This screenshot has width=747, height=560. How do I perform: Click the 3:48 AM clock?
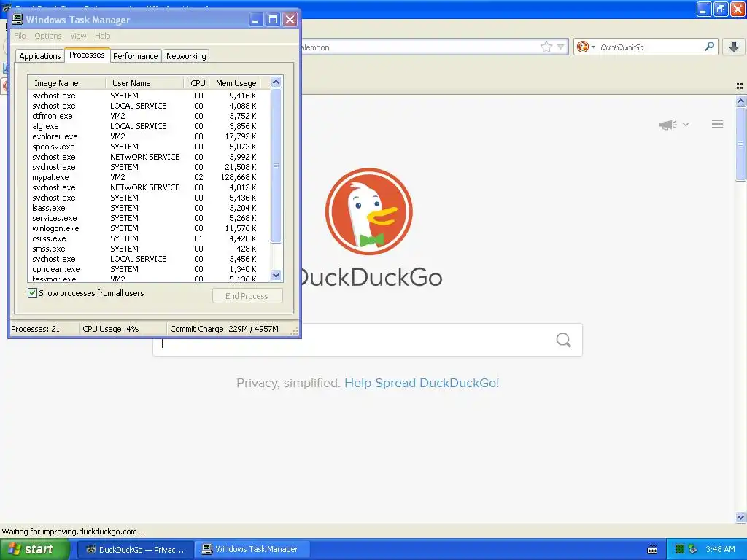[720, 549]
